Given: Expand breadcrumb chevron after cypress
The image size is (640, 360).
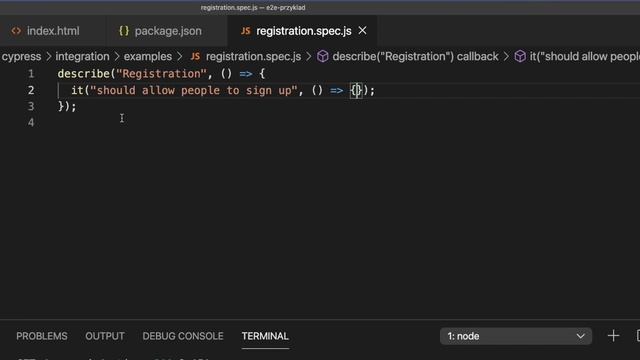Looking at the screenshot, I should (x=49, y=56).
